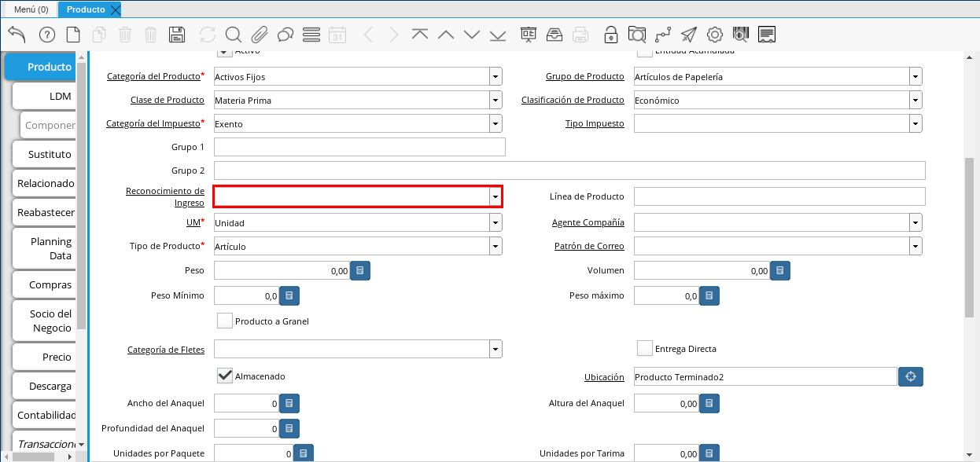Go to next record down chevron
This screenshot has height=462, width=980.
coord(472,35)
